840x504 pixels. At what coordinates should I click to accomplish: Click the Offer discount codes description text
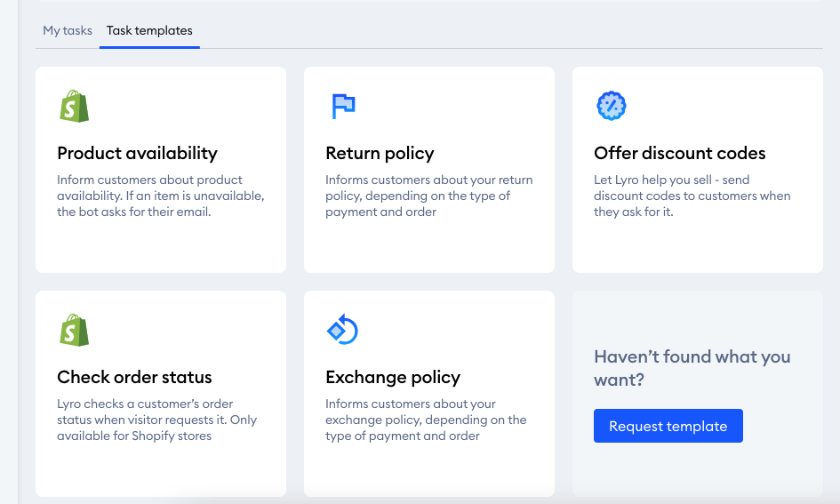692,196
